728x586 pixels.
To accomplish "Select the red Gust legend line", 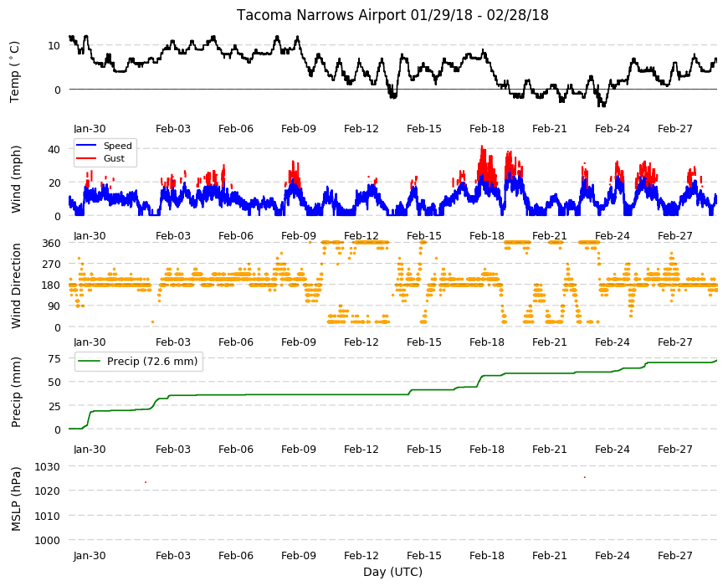I will (86, 158).
